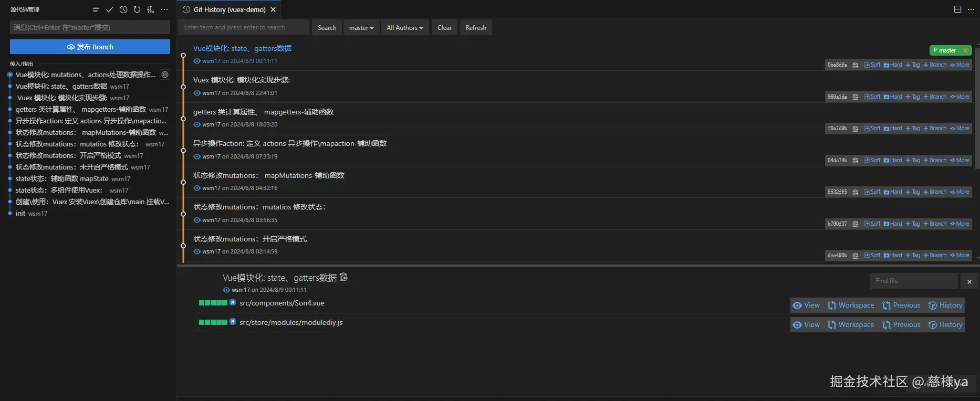Create Branch from commit 04dc74b
This screenshot has height=401, width=980.
pos(935,160)
